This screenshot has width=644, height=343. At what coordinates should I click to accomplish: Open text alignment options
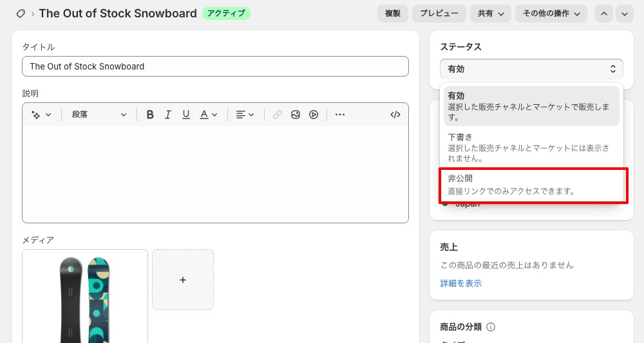click(245, 115)
